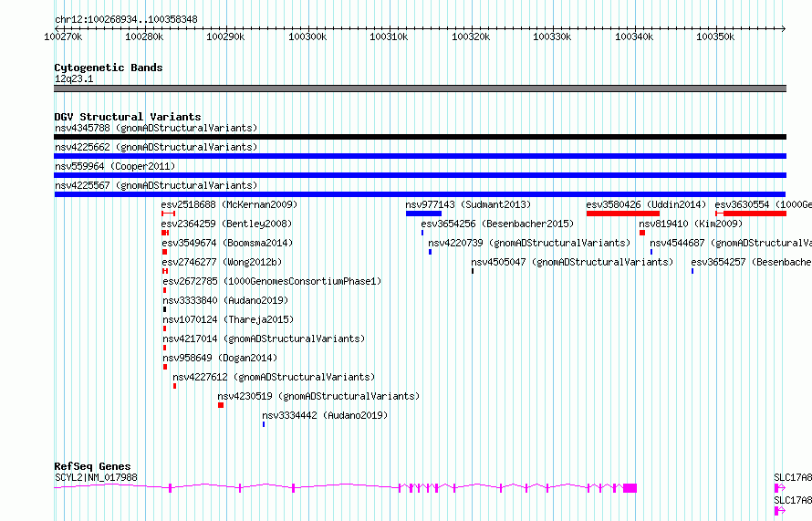Open nsv4220739 gnomAD variant label
This screenshot has width=812, height=521.
(x=529, y=243)
